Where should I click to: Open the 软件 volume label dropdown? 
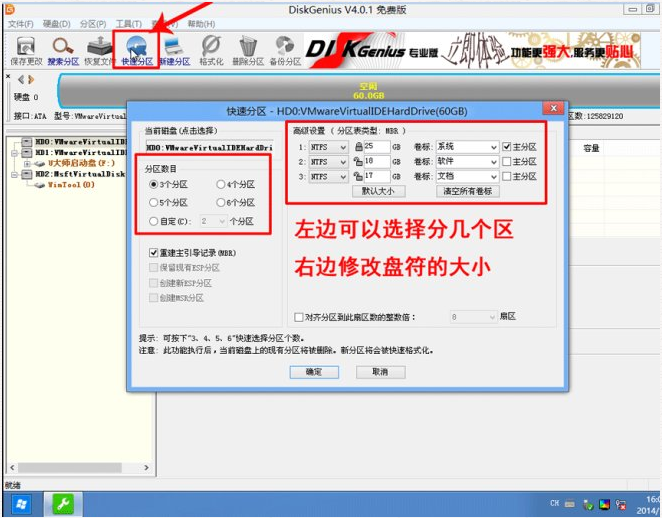tap(494, 162)
